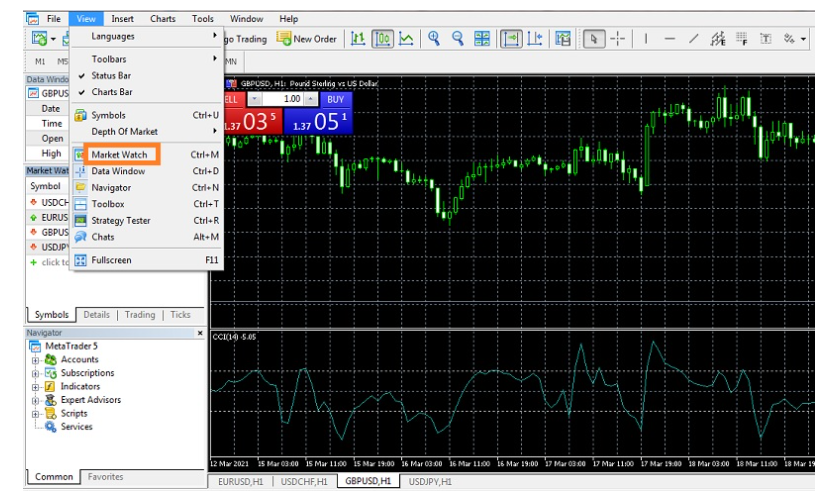
Task: Open the Tools menu
Action: (202, 19)
